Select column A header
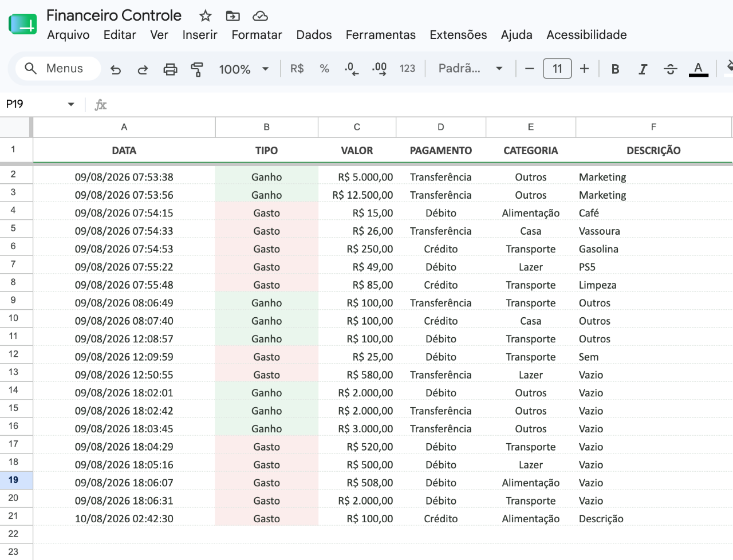 coord(124,127)
